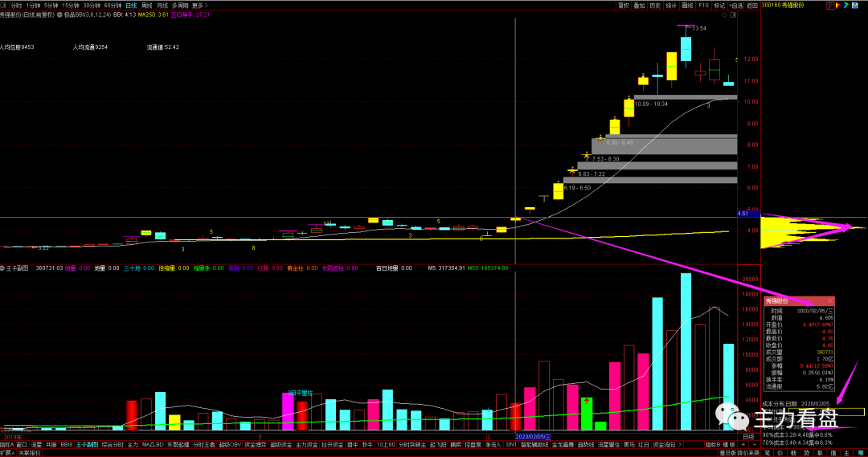Select the 流星 indicator tab
Viewport: 868px width, 457px height.
point(36,445)
